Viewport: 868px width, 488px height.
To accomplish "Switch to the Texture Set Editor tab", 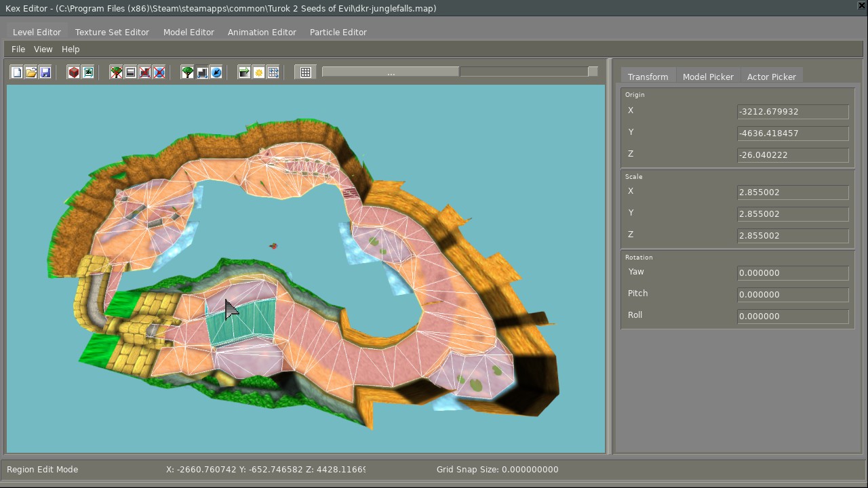I will [x=112, y=32].
